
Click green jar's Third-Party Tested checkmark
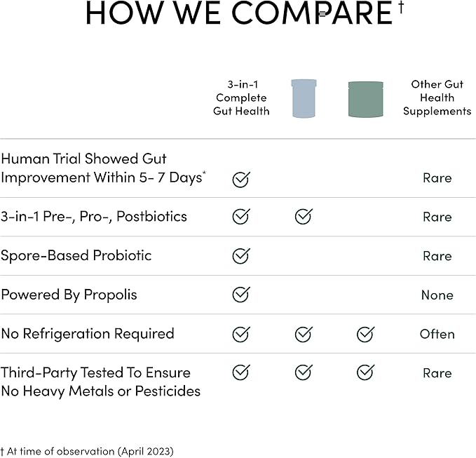point(365,372)
